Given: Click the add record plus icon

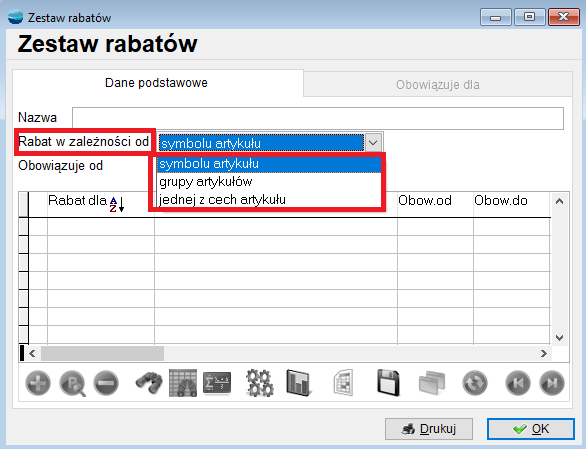Looking at the screenshot, I should point(38,383).
